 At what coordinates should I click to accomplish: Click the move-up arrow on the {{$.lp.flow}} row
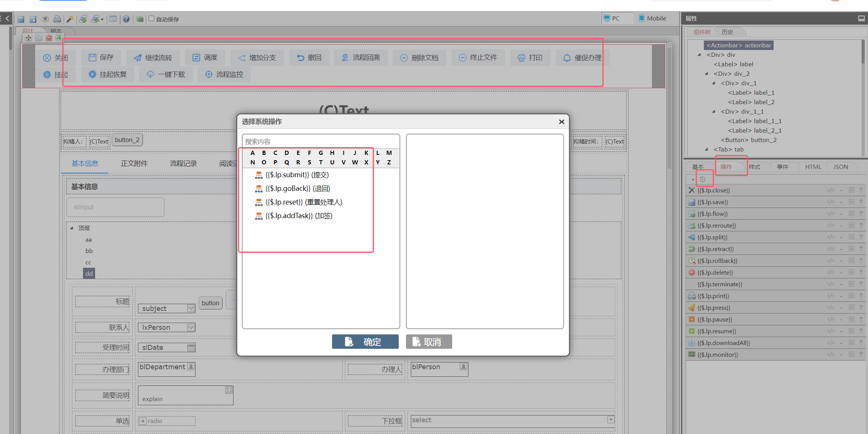861,214
